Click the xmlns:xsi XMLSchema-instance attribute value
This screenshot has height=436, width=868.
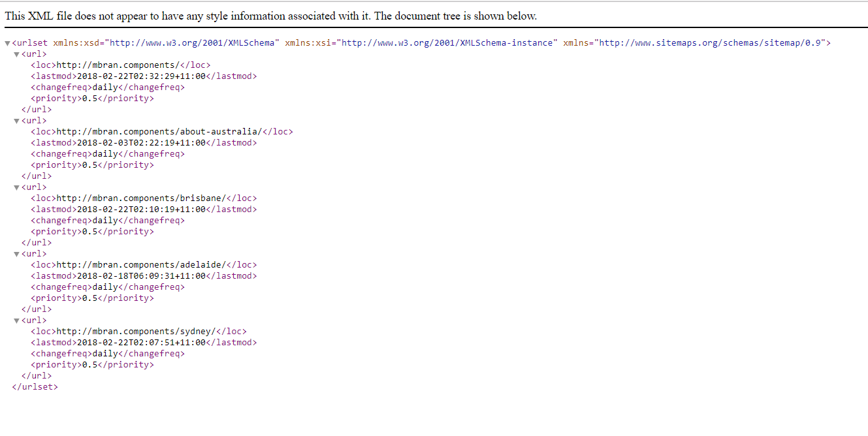447,42
